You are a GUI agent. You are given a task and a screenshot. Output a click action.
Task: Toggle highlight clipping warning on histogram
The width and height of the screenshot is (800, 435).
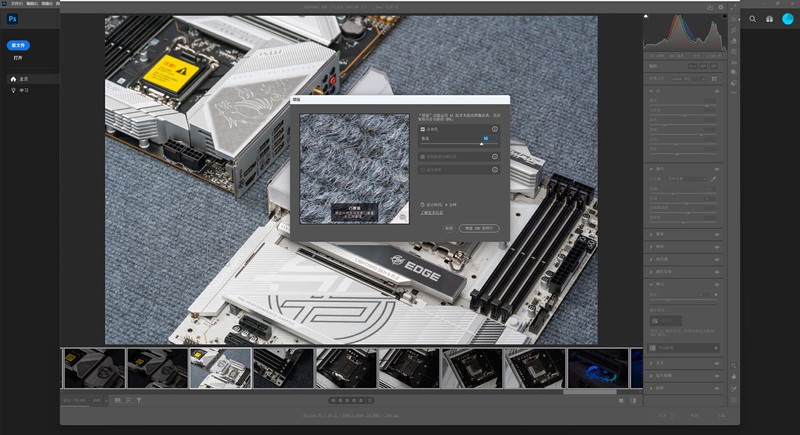(x=724, y=16)
